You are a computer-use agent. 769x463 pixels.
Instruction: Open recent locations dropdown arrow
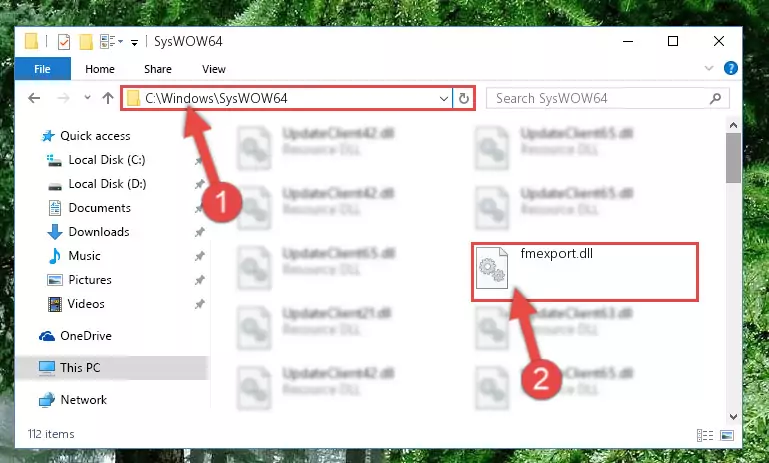coord(87,98)
